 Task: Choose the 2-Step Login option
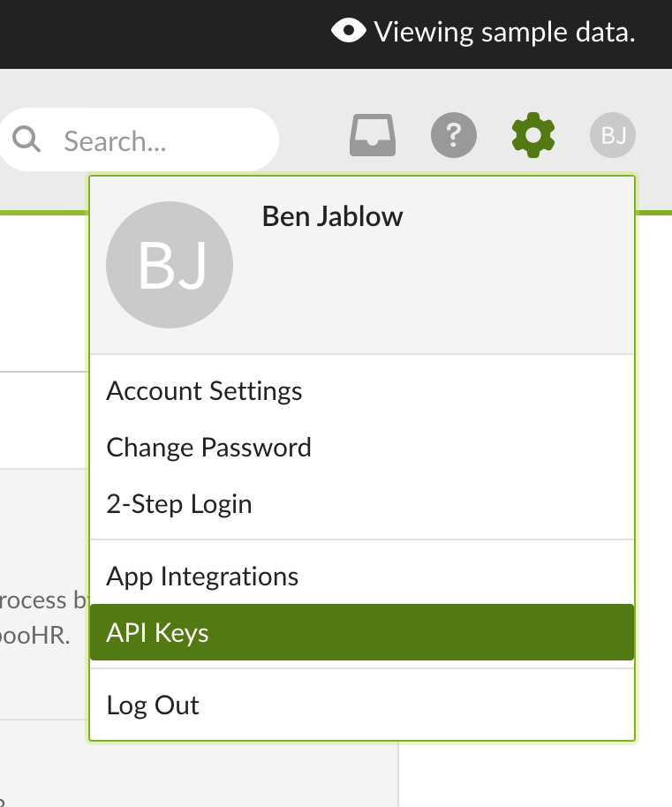click(179, 504)
